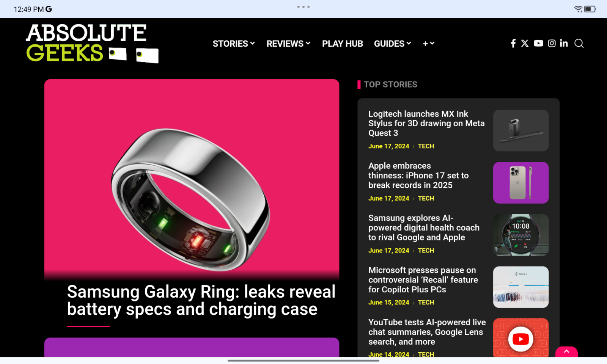The image size is (607, 364).
Task: Open the YouTube channel icon in header
Action: click(x=538, y=43)
